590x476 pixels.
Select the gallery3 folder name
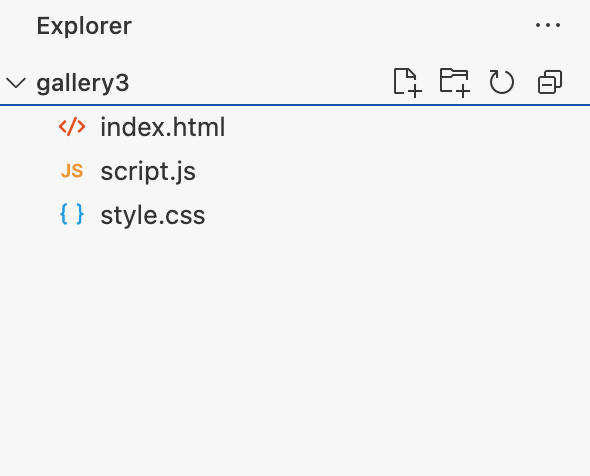(x=83, y=83)
